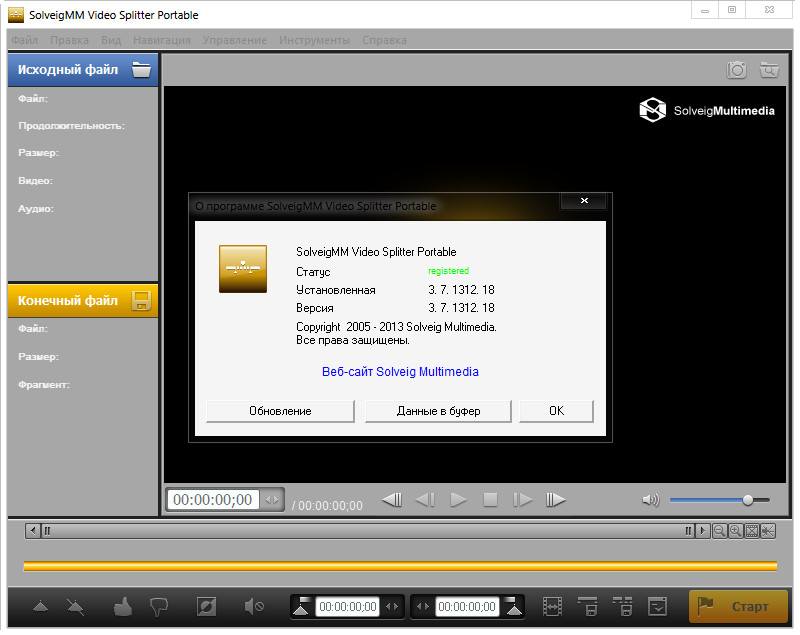This screenshot has width=800, height=635.
Task: Zoom out the timeline
Action: [719, 531]
